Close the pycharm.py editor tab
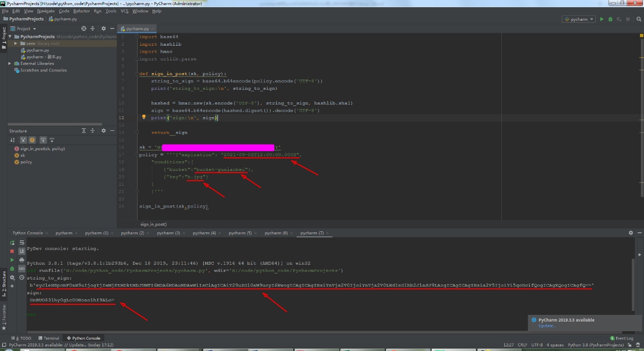This screenshot has width=644, height=351. (153, 29)
